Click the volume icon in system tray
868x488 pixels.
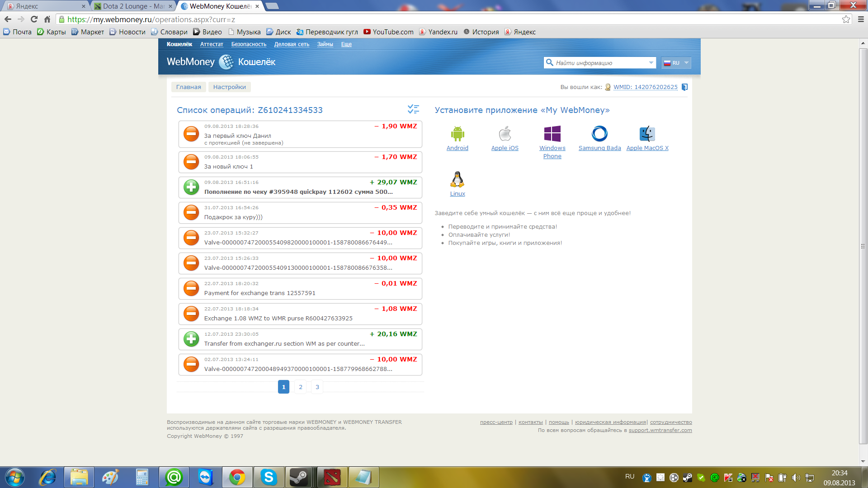[796, 478]
